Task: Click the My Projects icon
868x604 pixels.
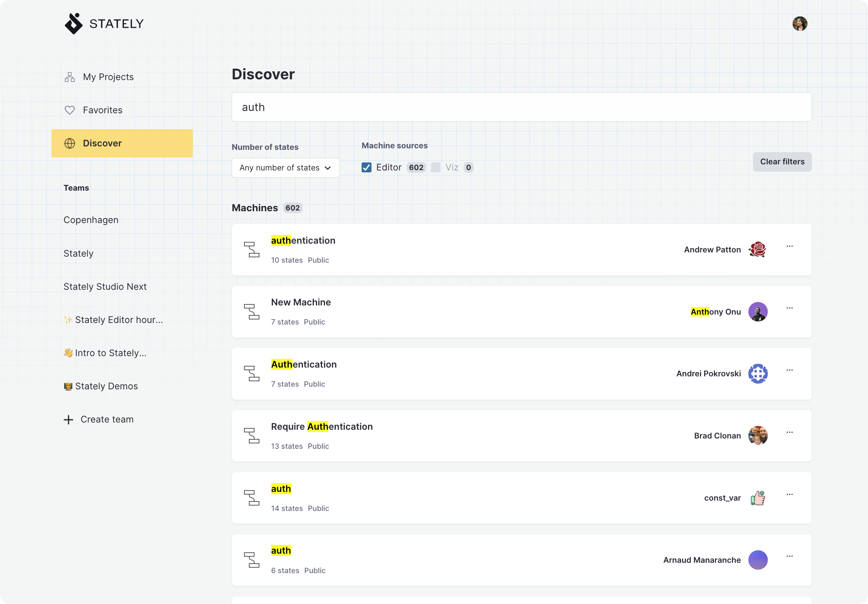Action: (x=69, y=77)
